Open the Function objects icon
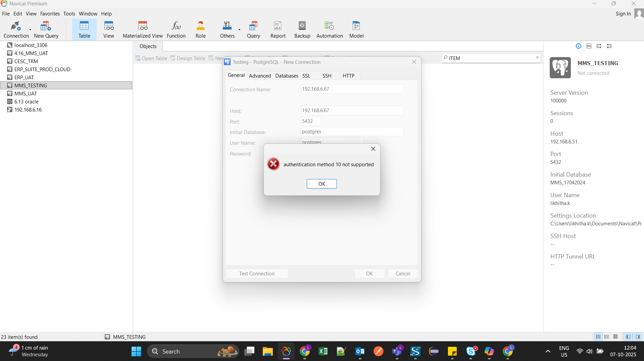The image size is (644, 361). click(176, 30)
